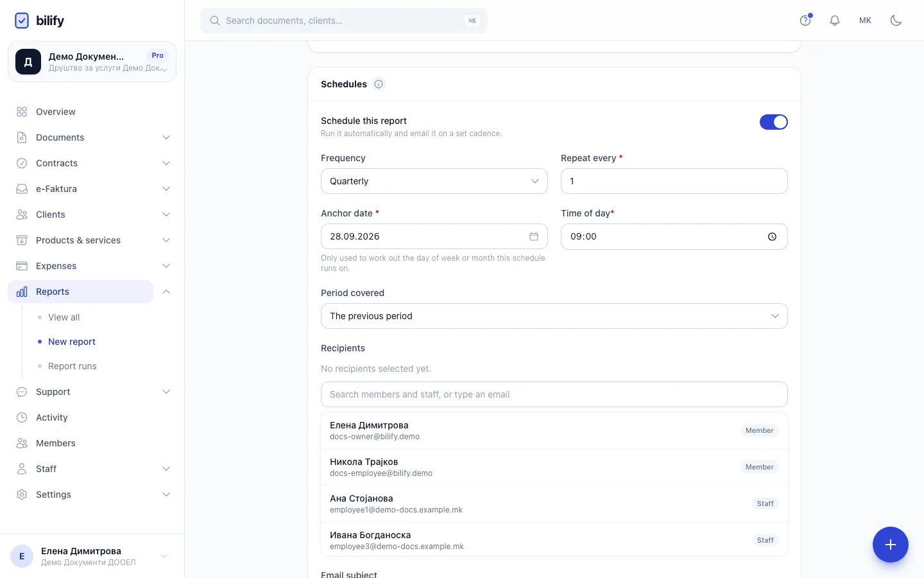Screen dimensions: 924x578
Task: Click the Schedules info icon
Action: tap(379, 84)
